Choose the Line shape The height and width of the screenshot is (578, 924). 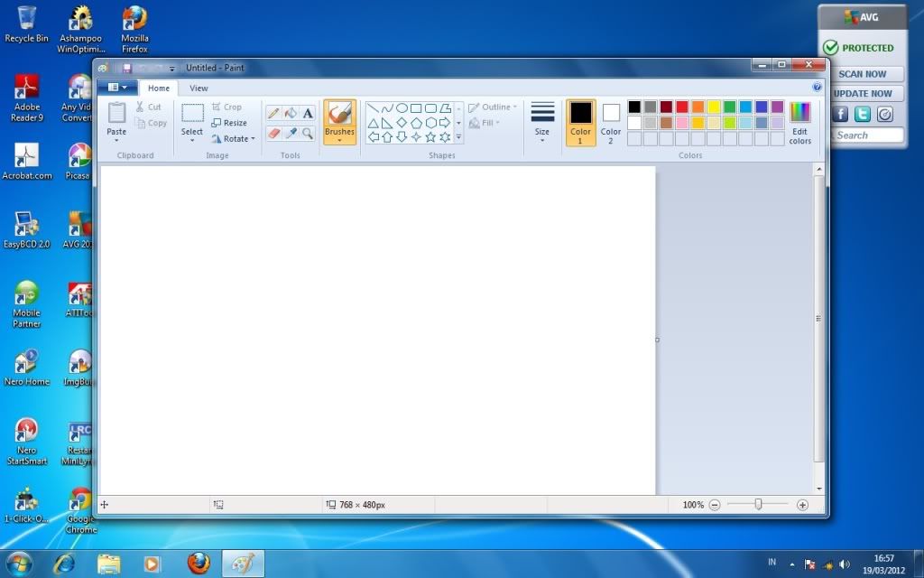point(373,108)
